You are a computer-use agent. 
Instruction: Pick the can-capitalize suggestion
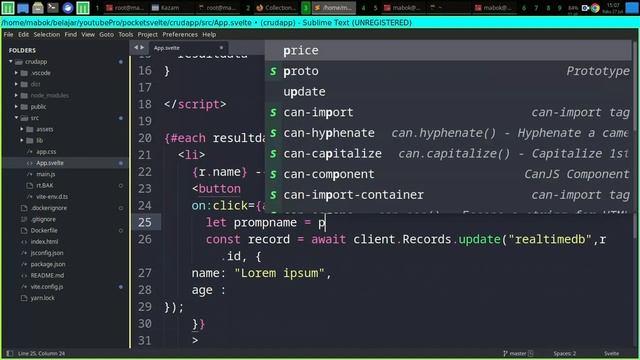point(448,153)
